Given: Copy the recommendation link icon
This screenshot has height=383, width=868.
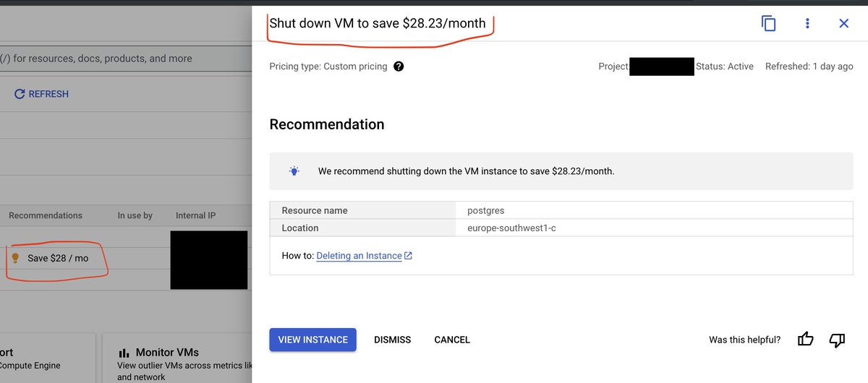Looking at the screenshot, I should tap(769, 23).
